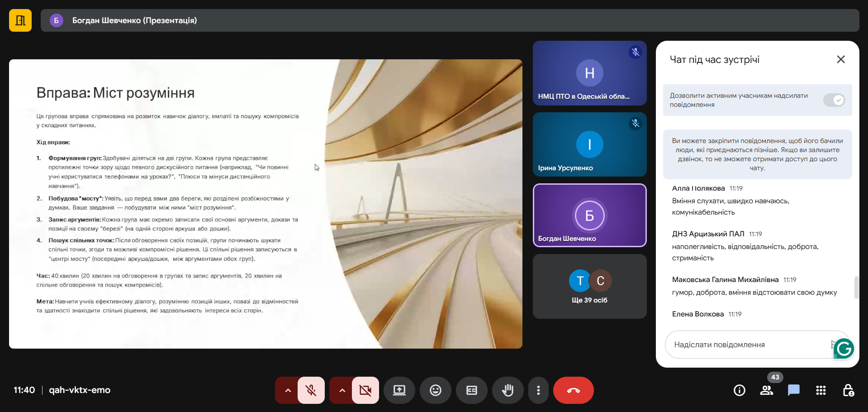Open the reactions emoji picker

pyautogui.click(x=435, y=390)
